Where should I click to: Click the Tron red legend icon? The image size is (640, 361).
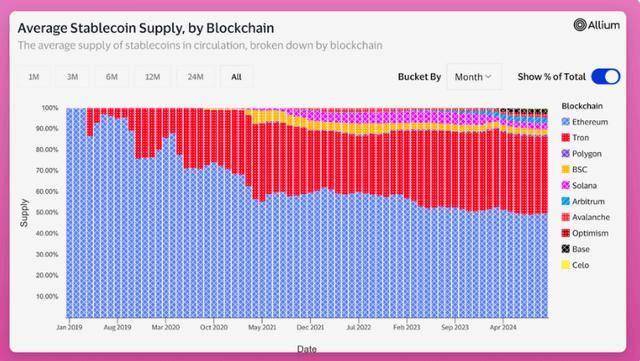565,138
